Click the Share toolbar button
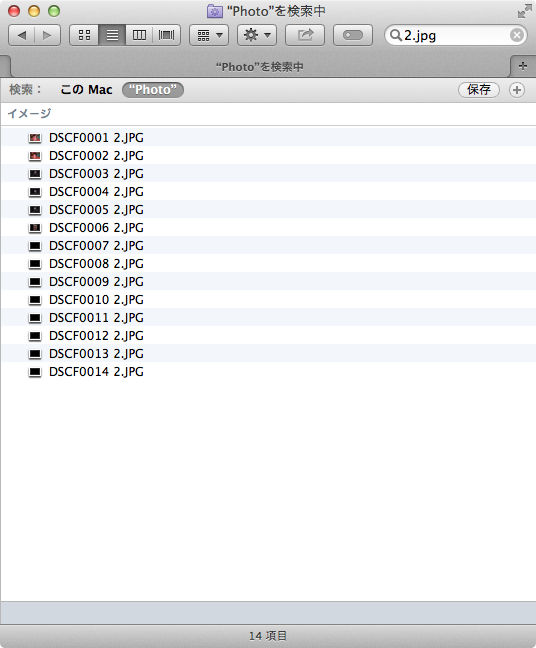Viewport: 536px width, 648px height. (x=305, y=36)
